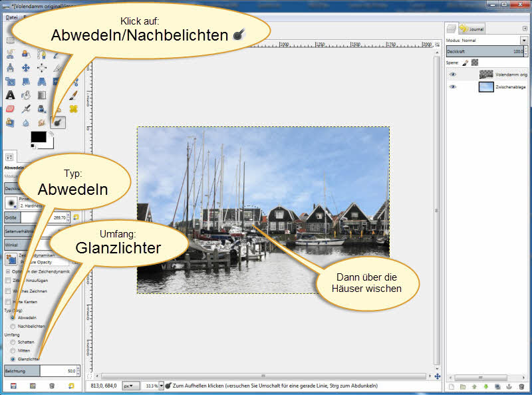Enable Harte Kanten checkbox

coord(8,301)
